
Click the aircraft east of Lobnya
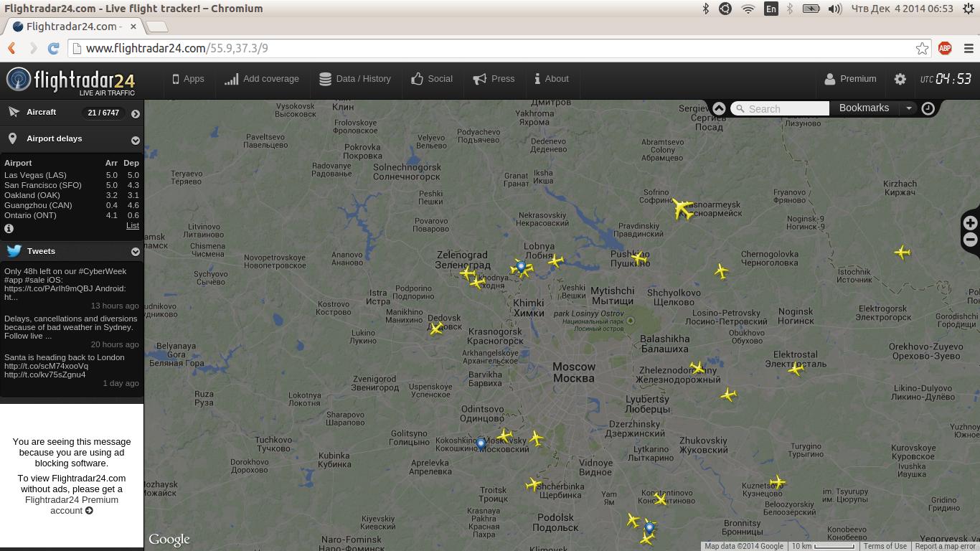(555, 261)
